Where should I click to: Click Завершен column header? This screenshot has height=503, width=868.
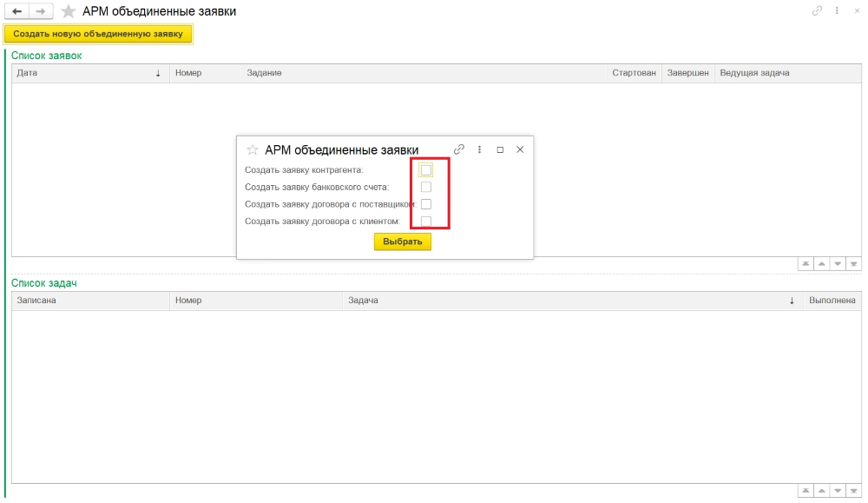click(x=687, y=73)
